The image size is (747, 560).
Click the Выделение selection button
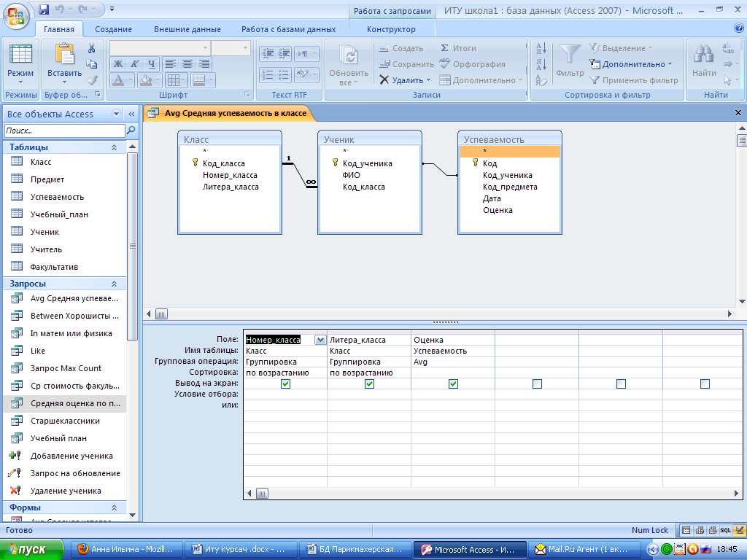pos(621,48)
